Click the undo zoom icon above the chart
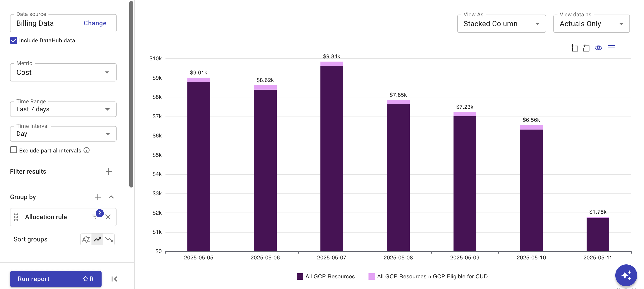 pyautogui.click(x=587, y=48)
